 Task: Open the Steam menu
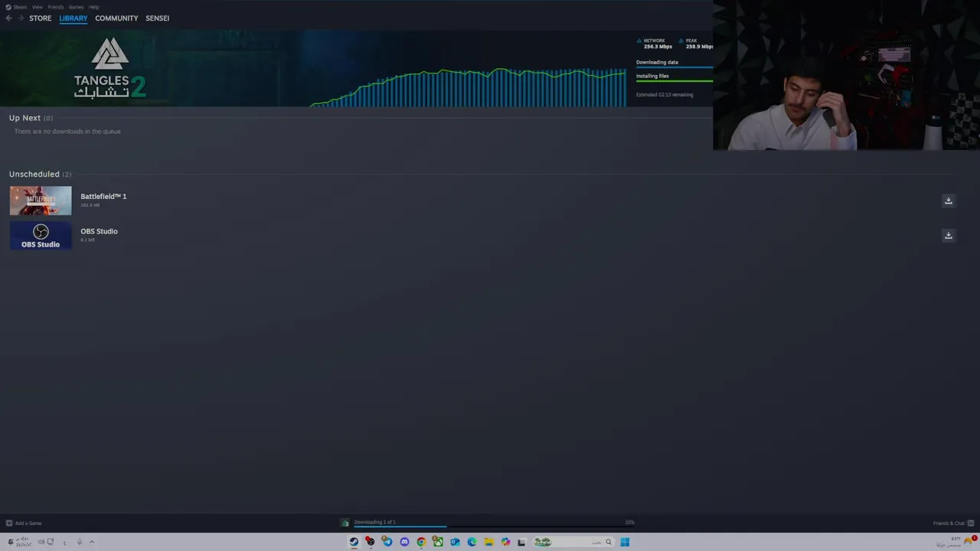17,7
